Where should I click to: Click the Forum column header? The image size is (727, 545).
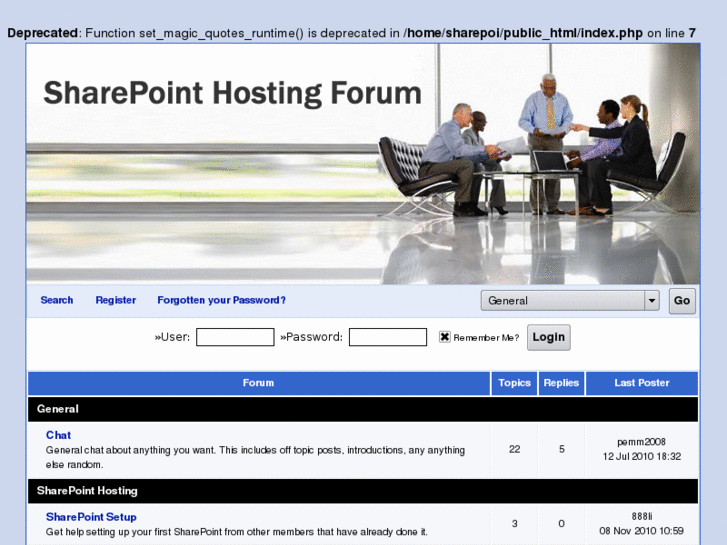259,383
